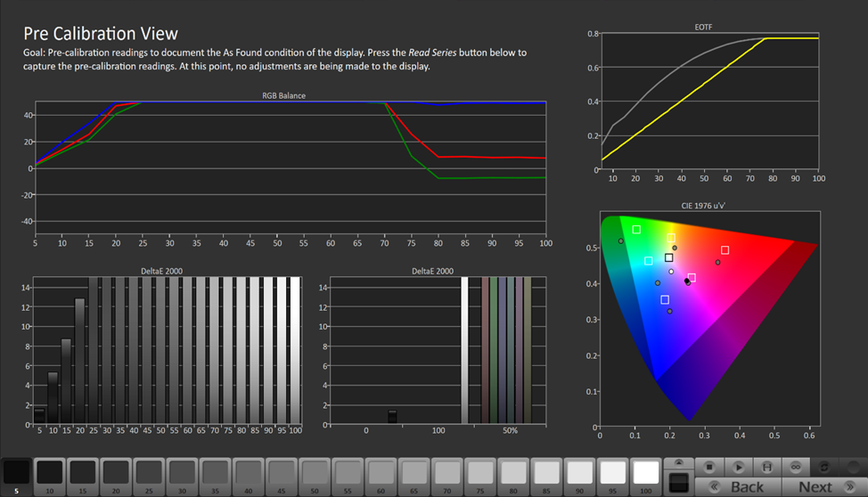Select the 20 percent gray swatch

[116, 477]
